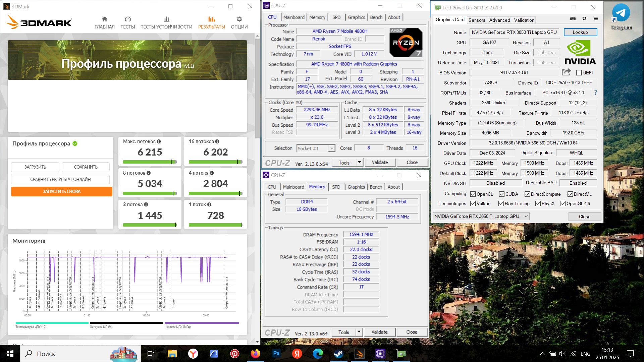Open the Tools dropdown arrow in upper CPU-Z
This screenshot has height=362, width=644.
(x=359, y=163)
